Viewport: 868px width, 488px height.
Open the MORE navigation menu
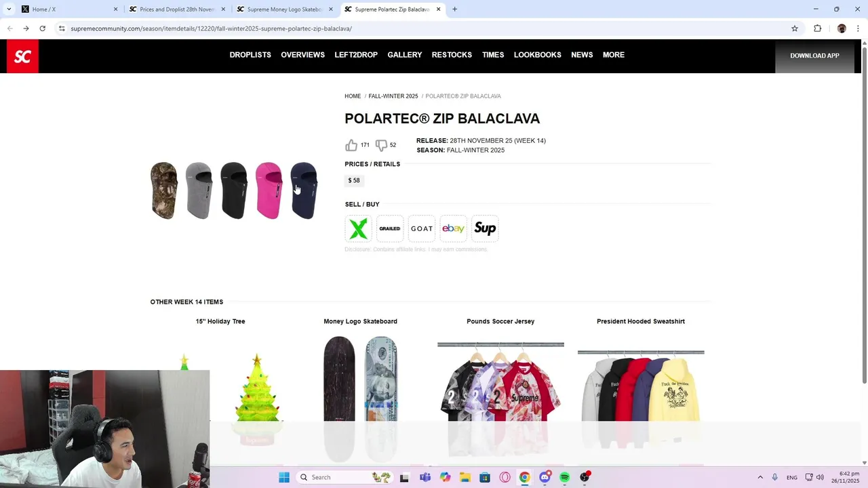[x=614, y=55]
